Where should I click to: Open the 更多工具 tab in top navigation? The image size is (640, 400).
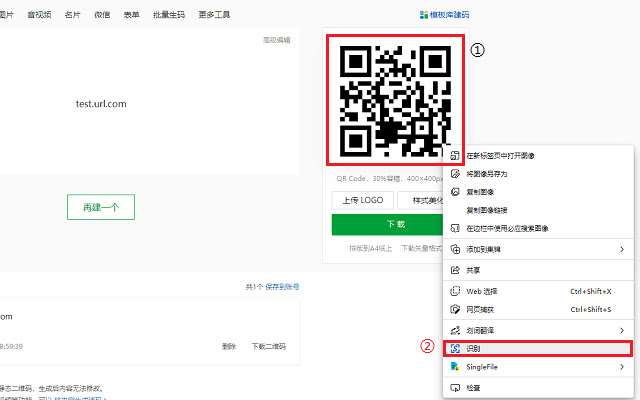click(x=214, y=15)
